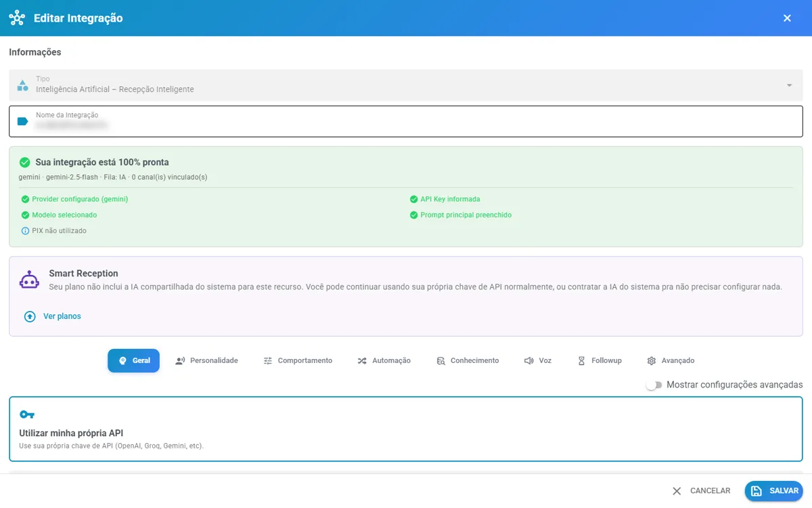Click the Smart Reception robot icon

29,280
